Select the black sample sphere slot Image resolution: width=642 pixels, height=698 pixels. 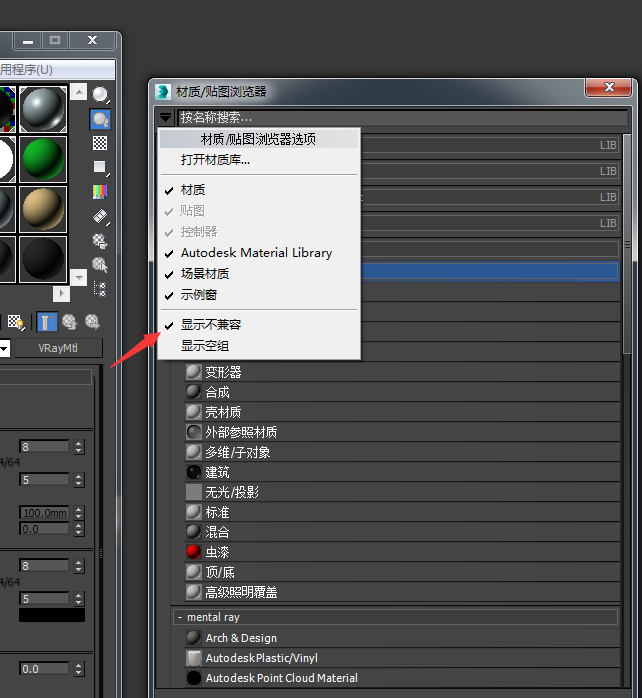point(43,259)
